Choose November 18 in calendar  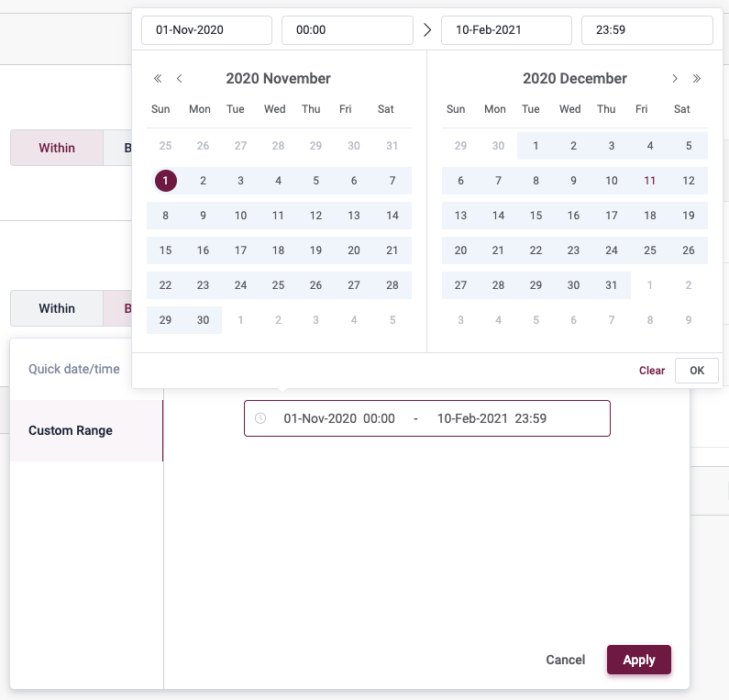(278, 250)
